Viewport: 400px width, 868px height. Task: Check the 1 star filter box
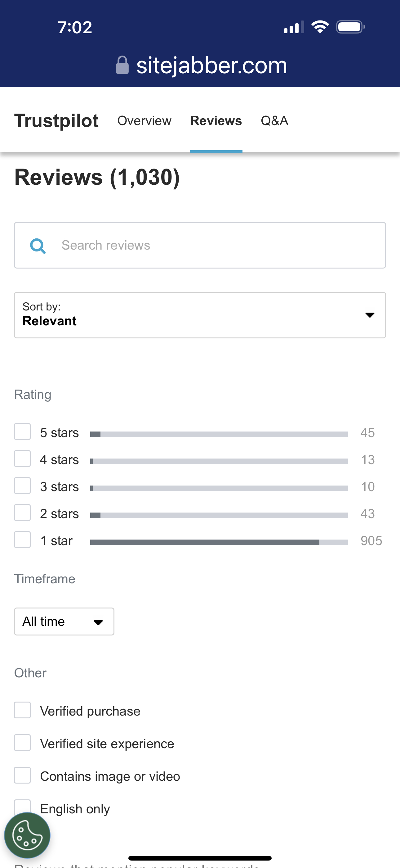[x=22, y=540]
